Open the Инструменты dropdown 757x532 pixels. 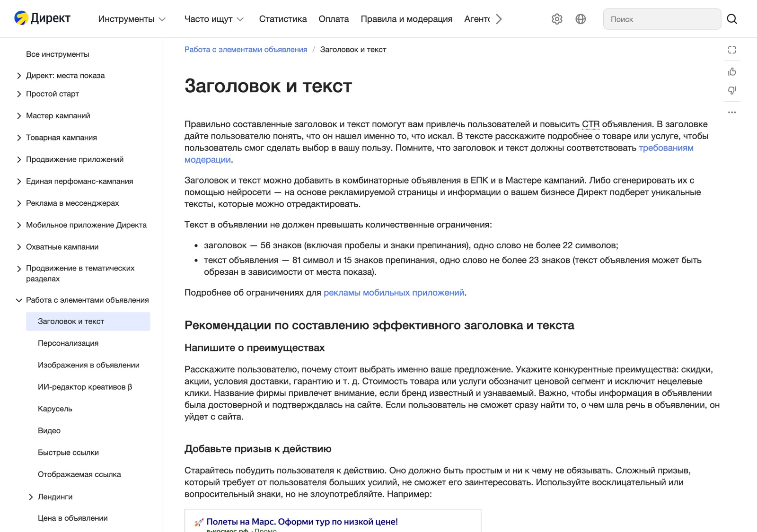tap(132, 19)
